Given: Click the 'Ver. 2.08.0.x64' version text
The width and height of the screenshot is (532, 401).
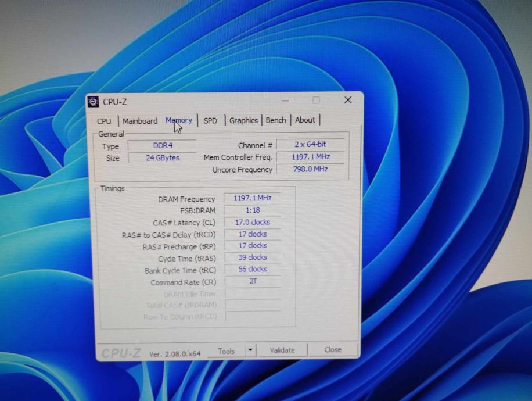Looking at the screenshot, I should (x=175, y=354).
